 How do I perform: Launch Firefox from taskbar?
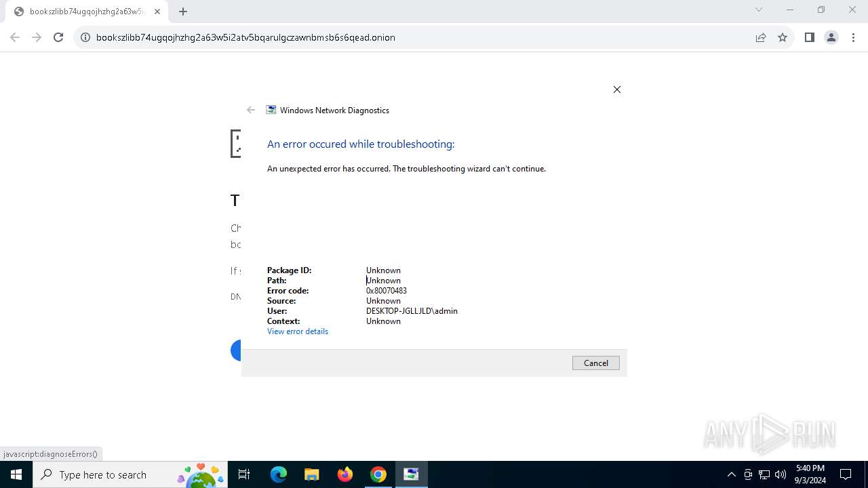point(345,474)
